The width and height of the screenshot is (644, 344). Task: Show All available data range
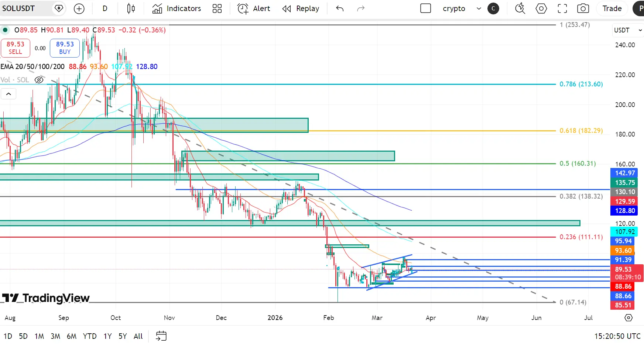pos(138,336)
